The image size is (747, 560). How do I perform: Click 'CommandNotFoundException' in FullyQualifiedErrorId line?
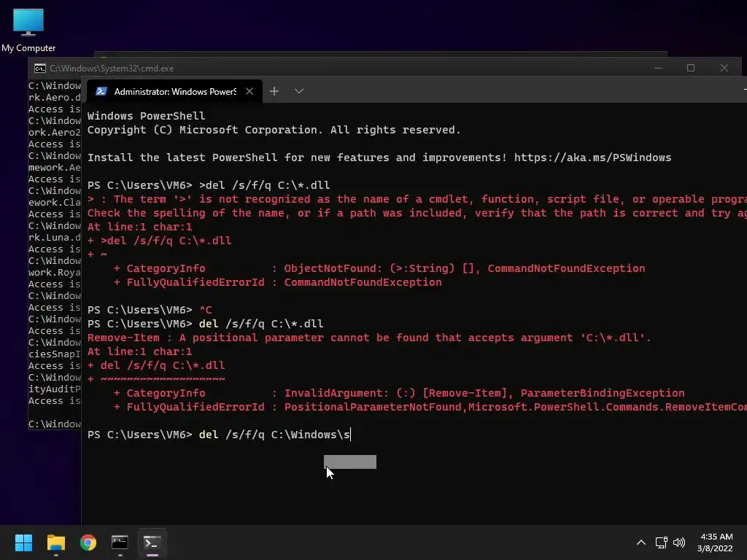pyautogui.click(x=363, y=282)
